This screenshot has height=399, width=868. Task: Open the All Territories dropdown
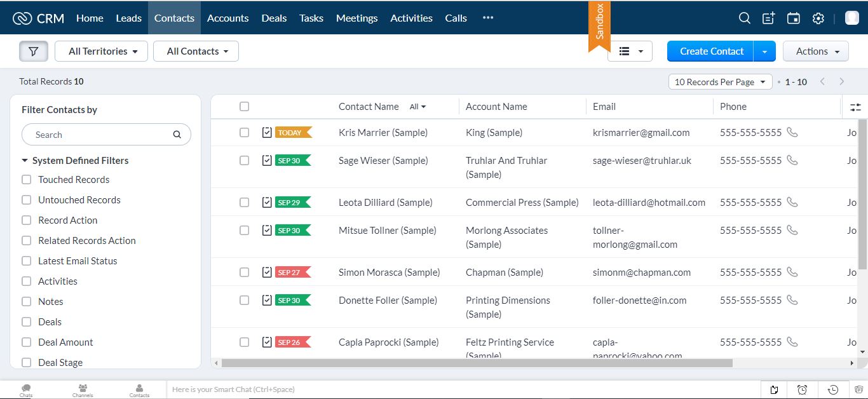(102, 51)
